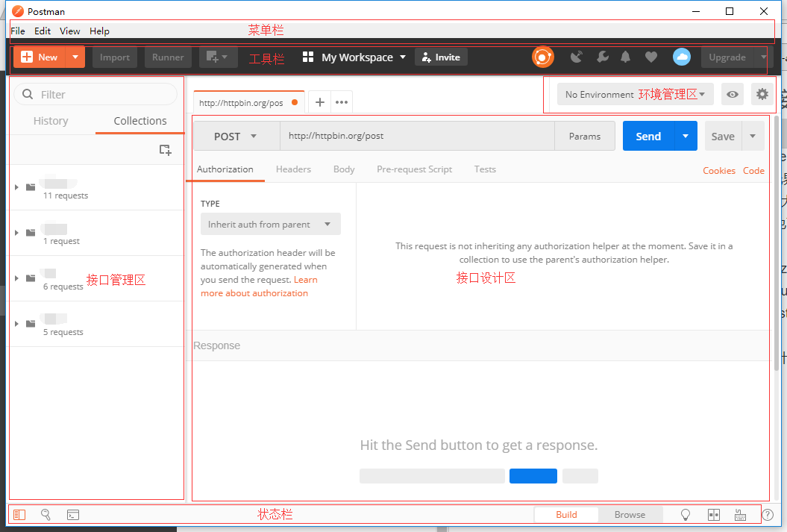Switch to Build mode

[566, 514]
